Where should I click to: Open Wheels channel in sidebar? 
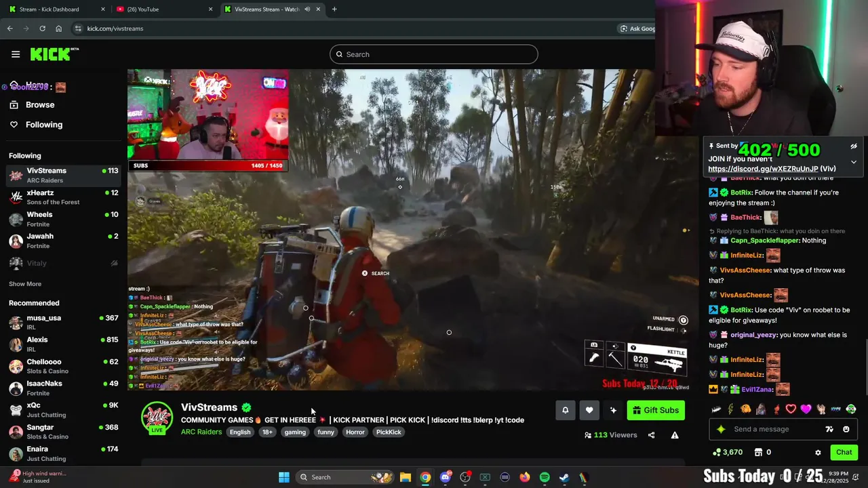[64, 219]
